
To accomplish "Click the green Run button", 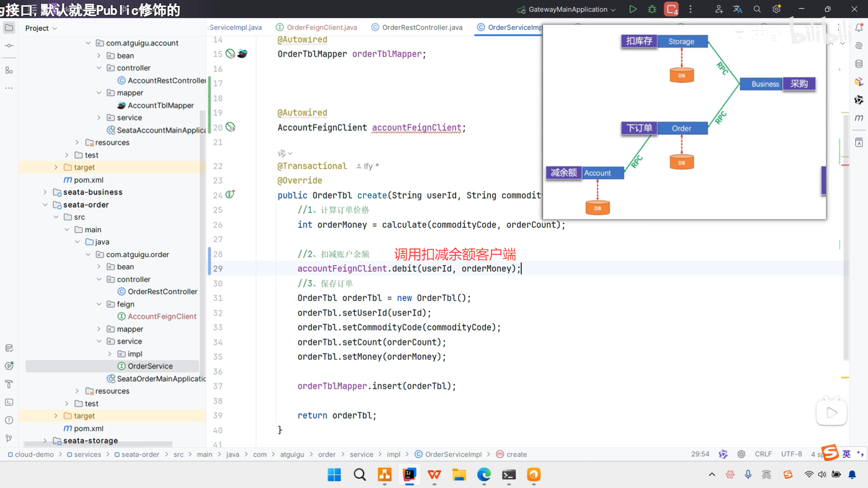I will (x=633, y=9).
